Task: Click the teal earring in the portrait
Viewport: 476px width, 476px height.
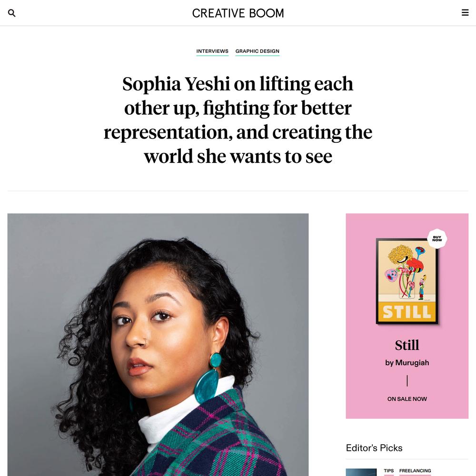Action: pos(208,378)
